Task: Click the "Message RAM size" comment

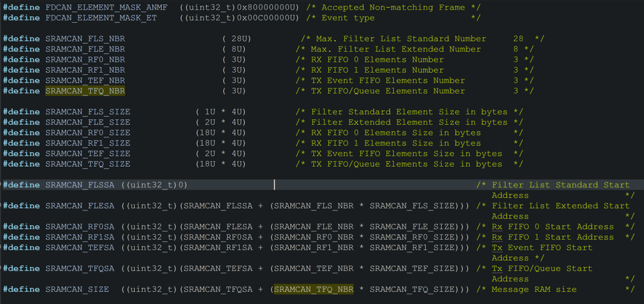Action: pos(534,289)
